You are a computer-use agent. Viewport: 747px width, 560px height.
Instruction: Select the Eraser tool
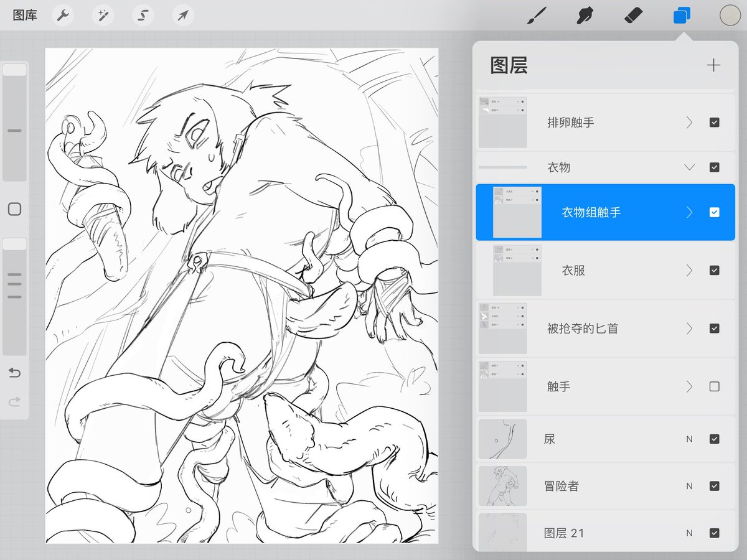[x=633, y=15]
